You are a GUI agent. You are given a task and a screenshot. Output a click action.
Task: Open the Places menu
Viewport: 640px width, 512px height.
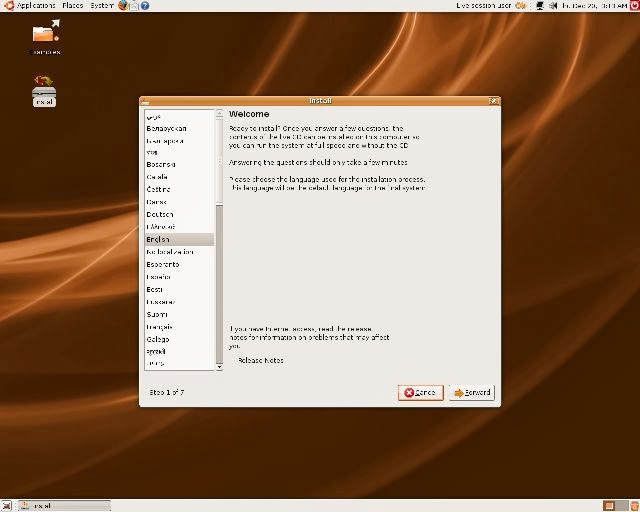pyautogui.click(x=73, y=5)
